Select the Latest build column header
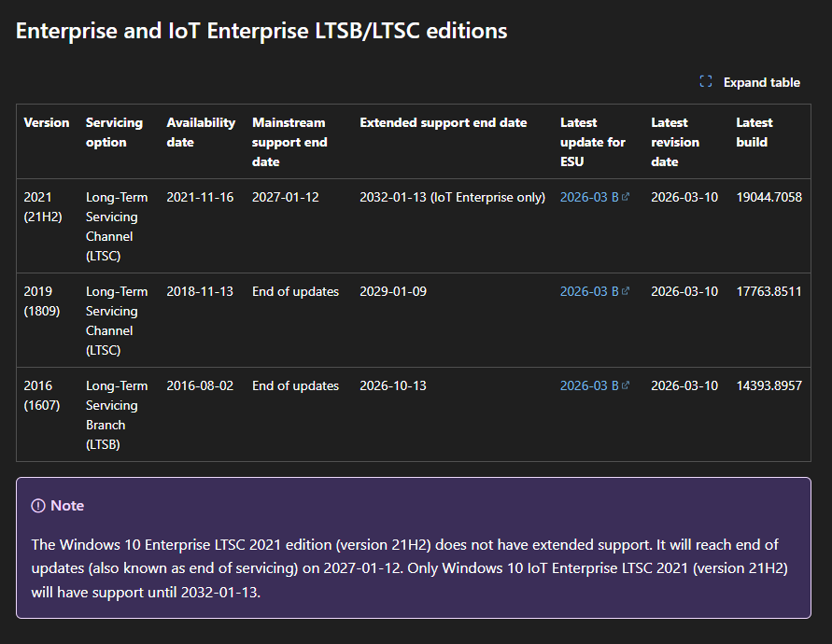Screen dimensions: 832x644 click(754, 133)
